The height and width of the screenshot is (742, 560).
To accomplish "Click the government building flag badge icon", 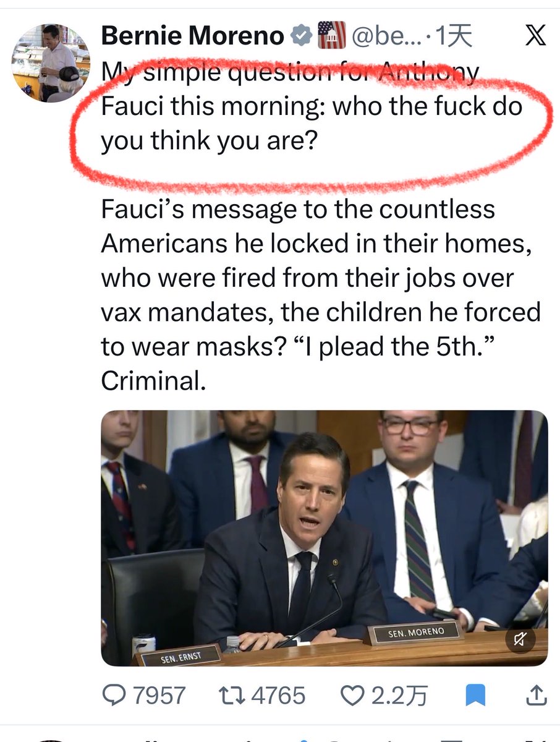I will [331, 36].
